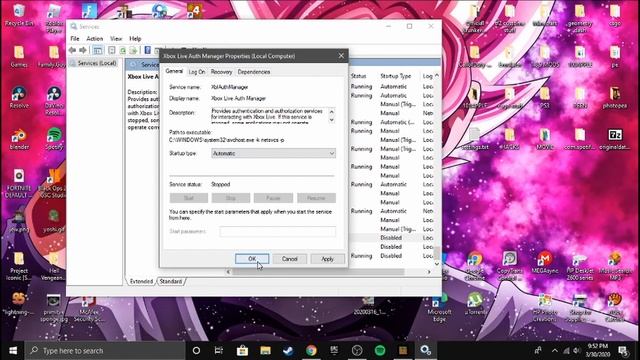Open Spotify from the taskbar
The image size is (640, 360).
[x=380, y=350]
